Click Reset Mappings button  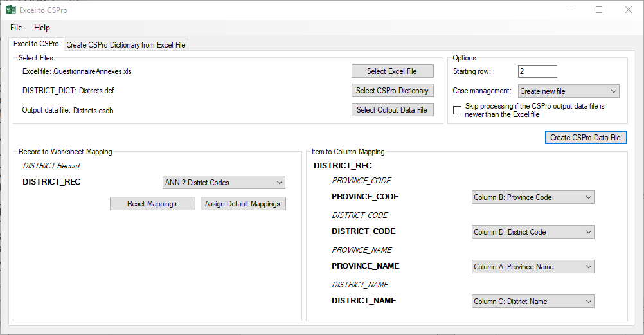click(152, 203)
